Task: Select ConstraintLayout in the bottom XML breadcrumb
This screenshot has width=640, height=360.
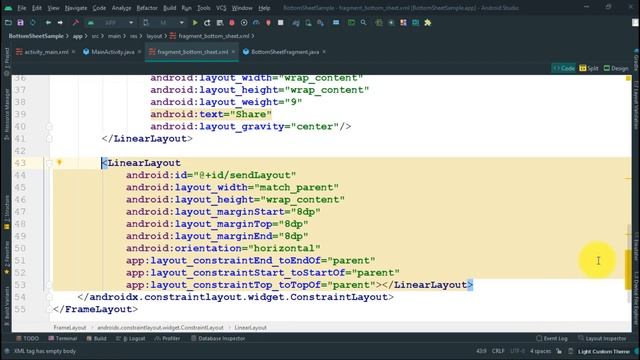Action: coord(160,327)
